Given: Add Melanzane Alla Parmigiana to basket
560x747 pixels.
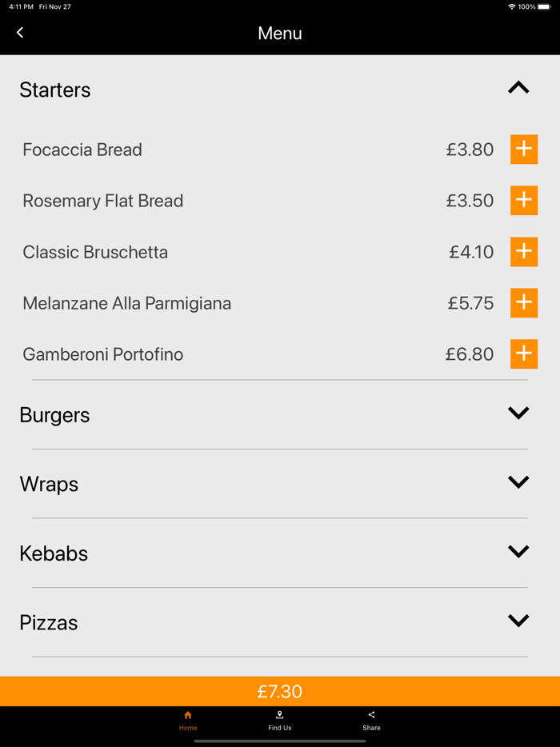Looking at the screenshot, I should pyautogui.click(x=524, y=303).
